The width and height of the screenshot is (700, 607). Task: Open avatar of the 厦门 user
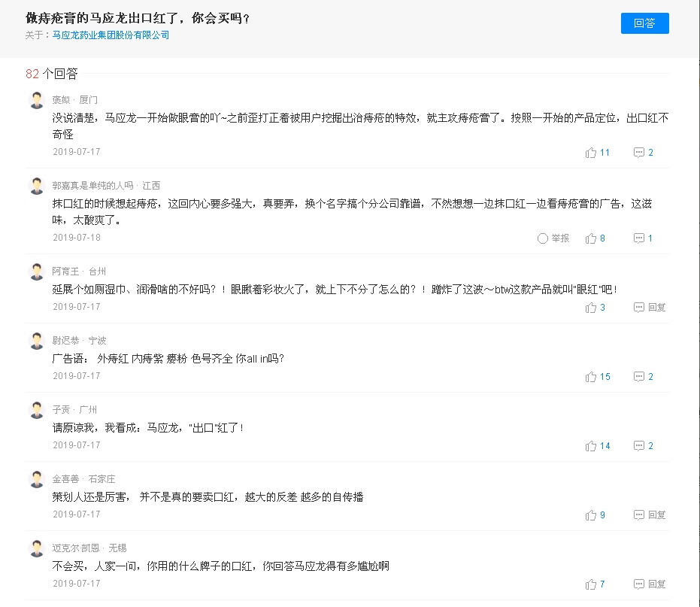[37, 100]
